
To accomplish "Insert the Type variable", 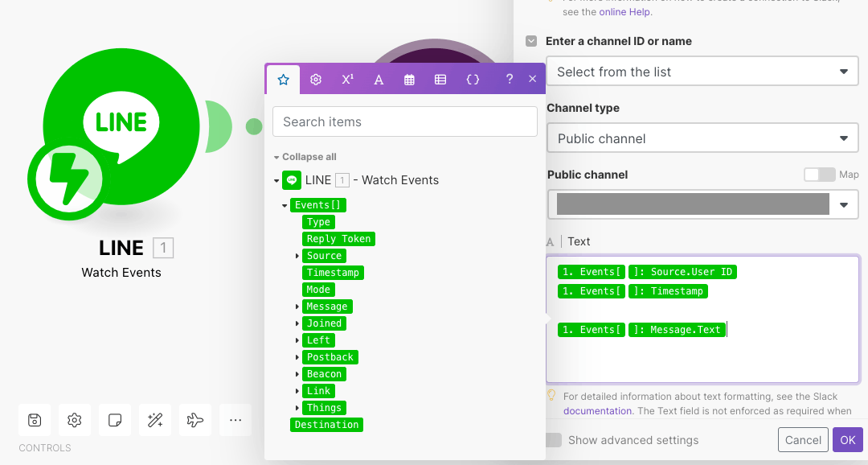I will [x=318, y=222].
